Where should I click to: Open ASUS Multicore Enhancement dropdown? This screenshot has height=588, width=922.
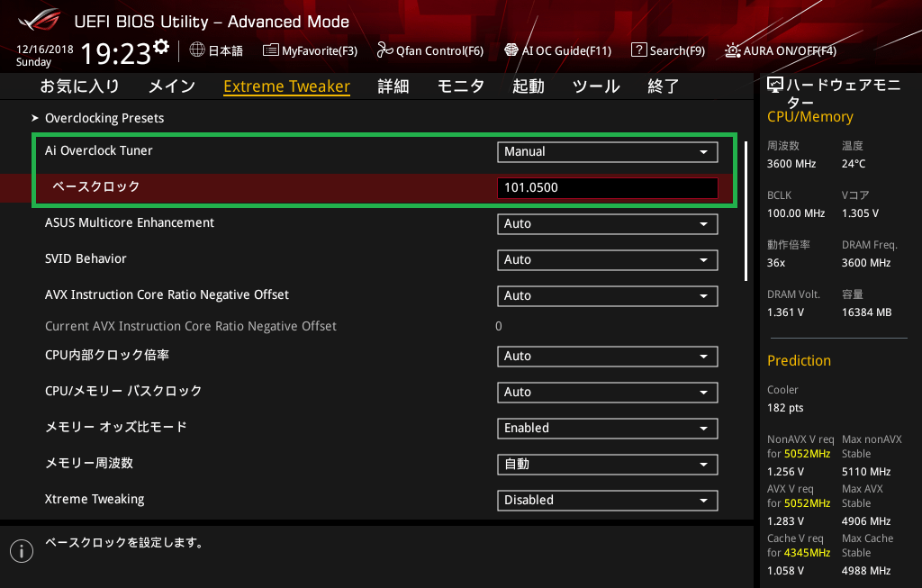[x=608, y=224]
